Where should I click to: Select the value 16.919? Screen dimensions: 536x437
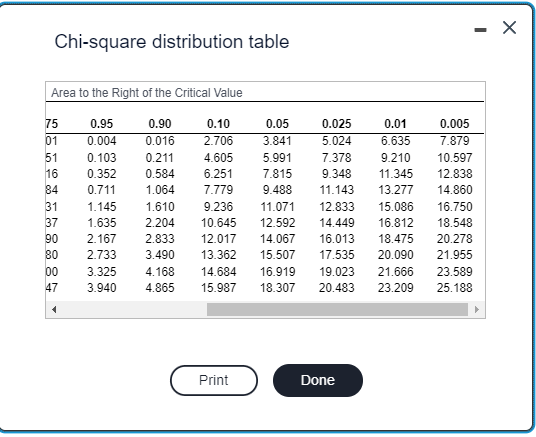(277, 272)
